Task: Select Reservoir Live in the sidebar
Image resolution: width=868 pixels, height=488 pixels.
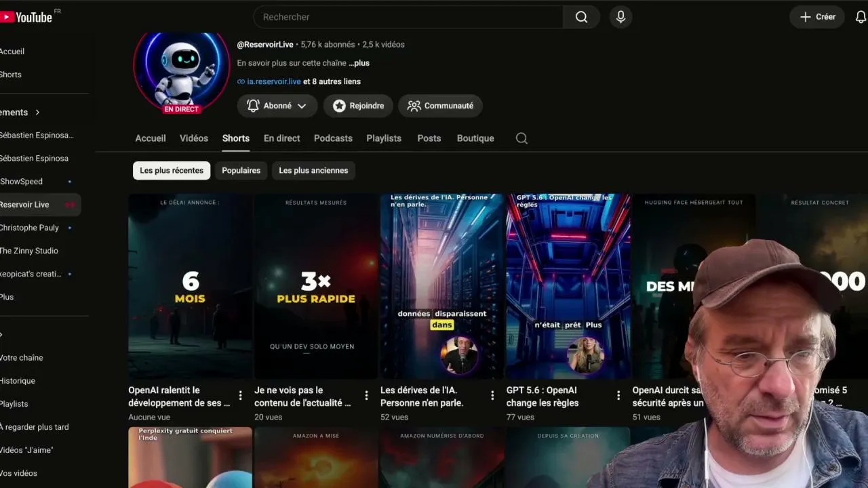Action: 24,205
